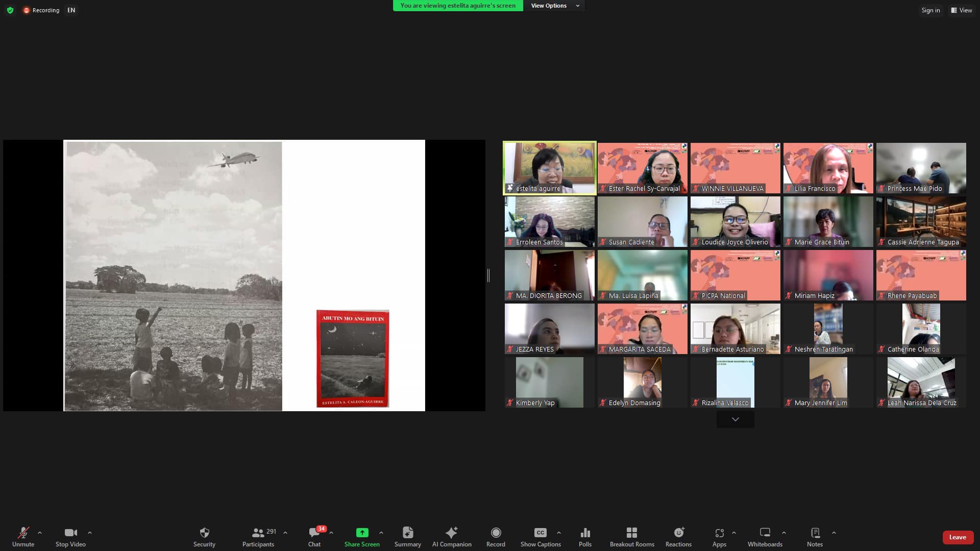
Task: Click the Recording indicator
Action: [x=41, y=10]
